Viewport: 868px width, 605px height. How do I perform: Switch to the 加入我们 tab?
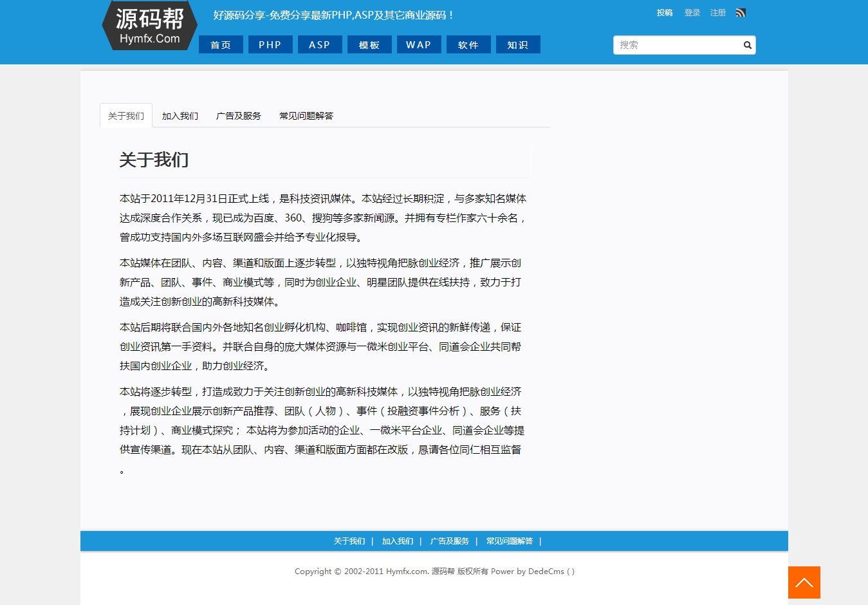[180, 116]
